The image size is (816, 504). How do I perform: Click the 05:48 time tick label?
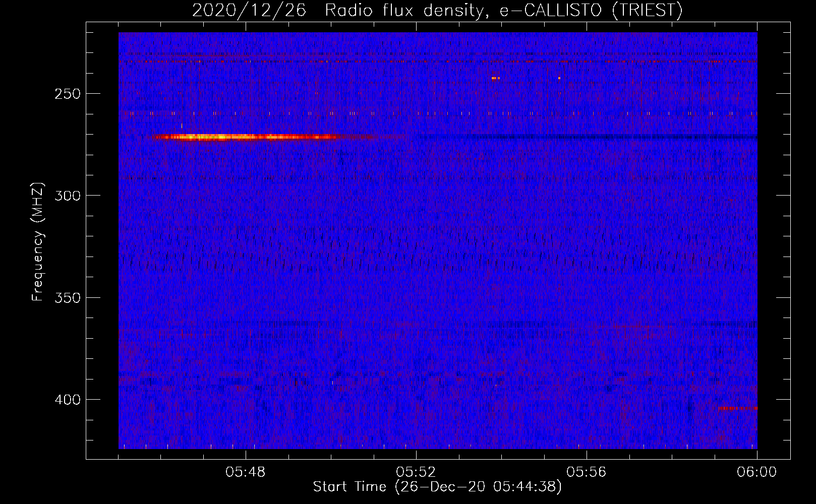[x=246, y=472]
